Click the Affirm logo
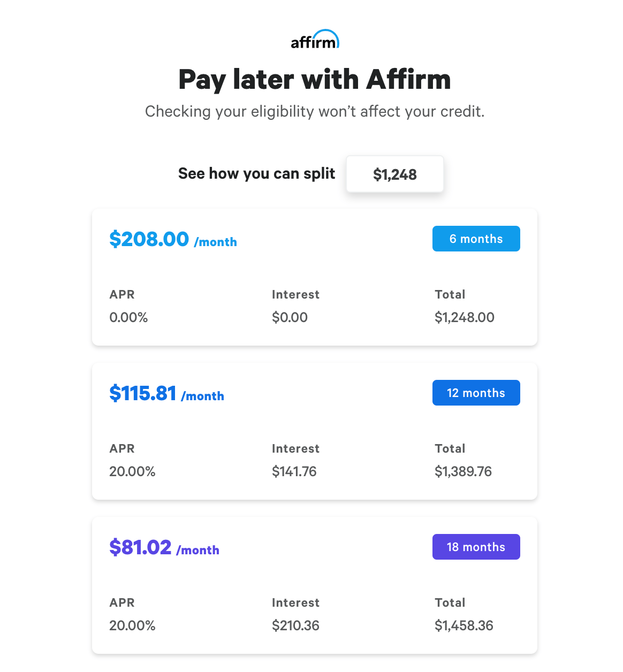623x672 pixels. coord(315,40)
